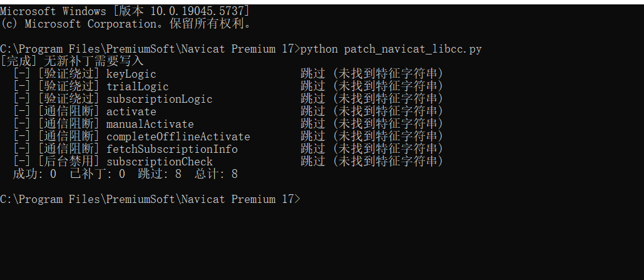Image resolution: width=644 pixels, height=280 pixels.
Task: Click the 成功: 0 counter in summary
Action: (x=34, y=174)
